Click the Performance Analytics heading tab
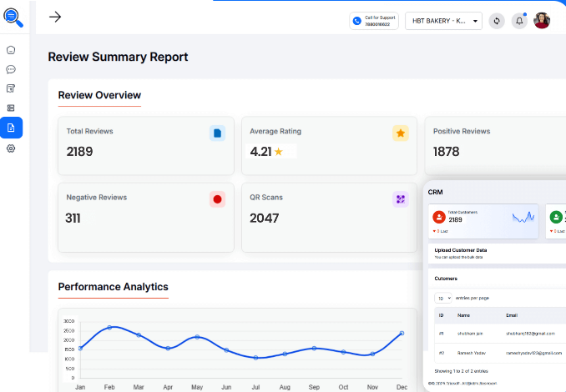 pyautogui.click(x=113, y=287)
